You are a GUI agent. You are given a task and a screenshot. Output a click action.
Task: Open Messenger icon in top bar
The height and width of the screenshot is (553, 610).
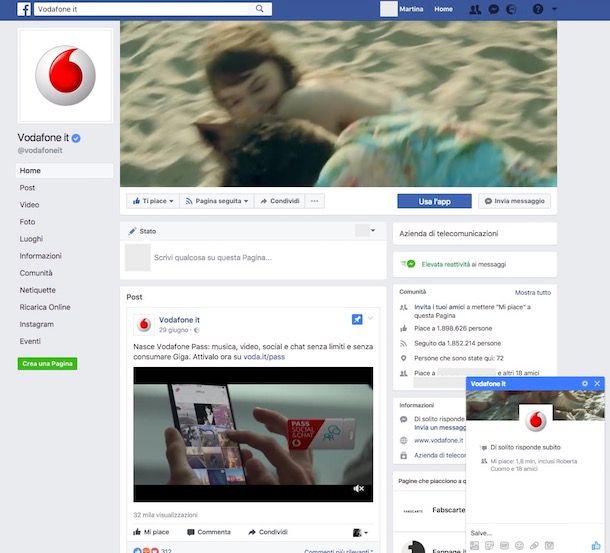pyautogui.click(x=493, y=9)
